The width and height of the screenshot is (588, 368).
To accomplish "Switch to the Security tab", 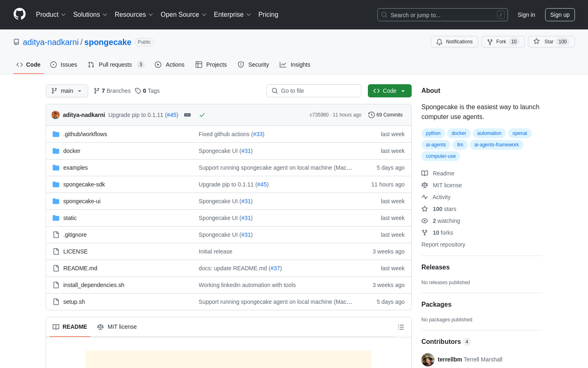I will (x=253, y=65).
